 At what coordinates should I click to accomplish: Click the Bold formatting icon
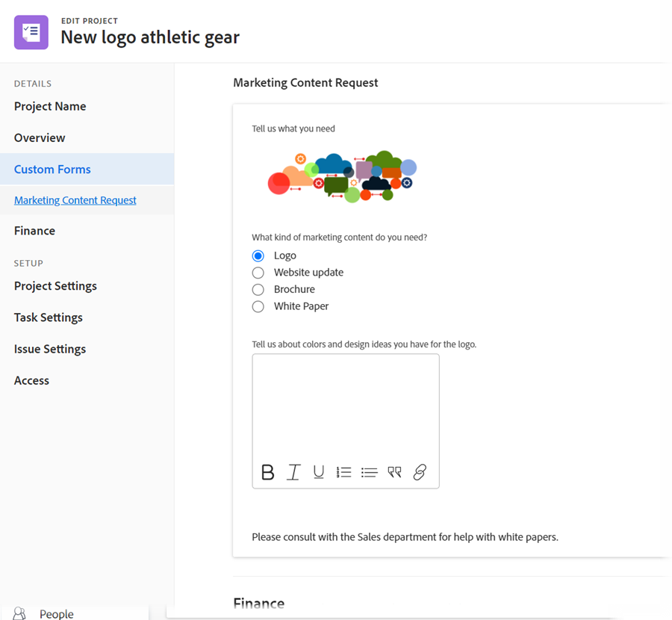[x=267, y=472]
